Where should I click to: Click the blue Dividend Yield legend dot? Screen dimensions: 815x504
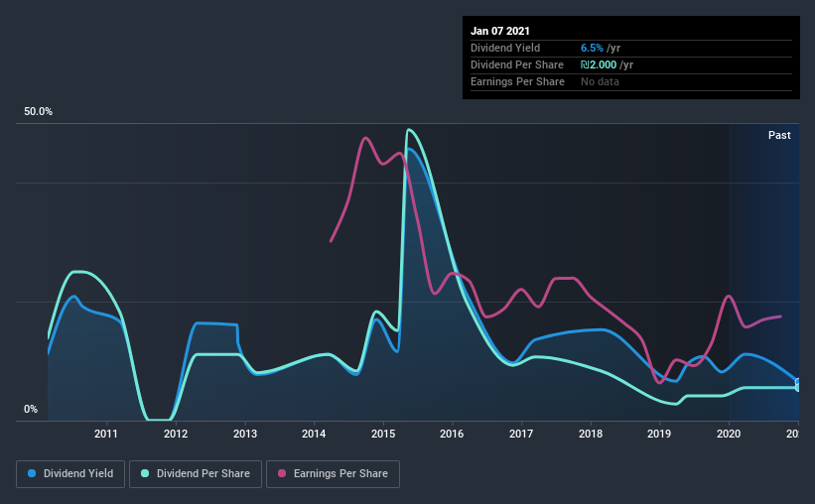(x=32, y=473)
